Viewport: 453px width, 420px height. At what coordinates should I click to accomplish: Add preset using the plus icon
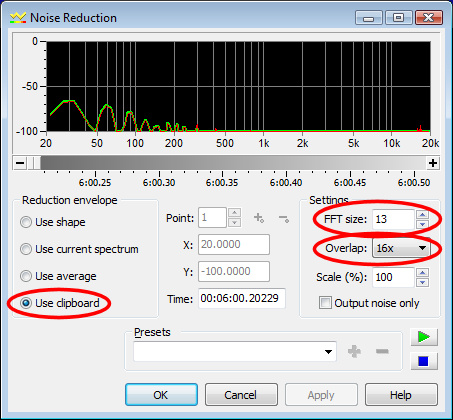tap(354, 351)
